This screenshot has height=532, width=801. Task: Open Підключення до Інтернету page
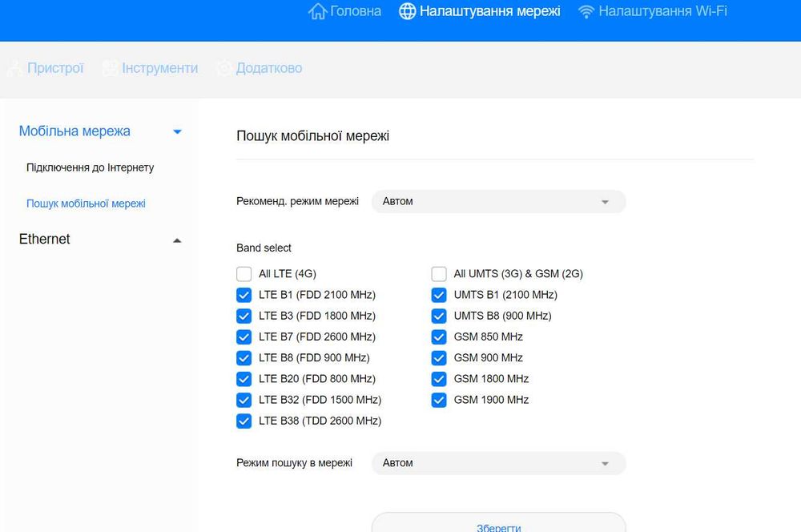tap(90, 167)
